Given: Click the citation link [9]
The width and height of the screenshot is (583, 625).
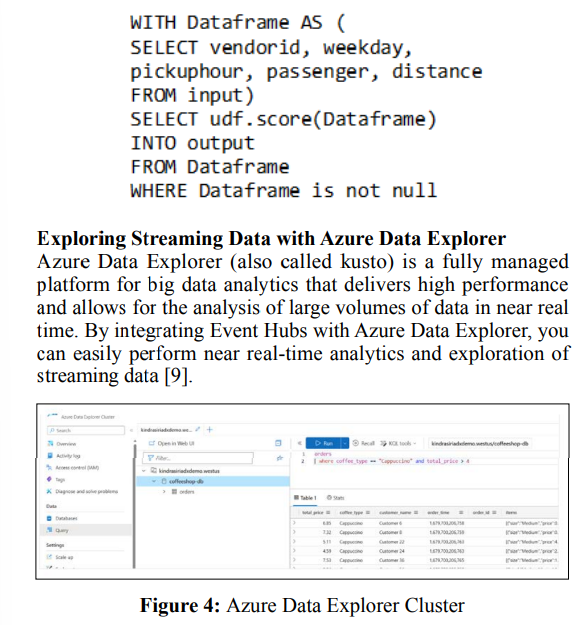Looking at the screenshot, I should (176, 375).
